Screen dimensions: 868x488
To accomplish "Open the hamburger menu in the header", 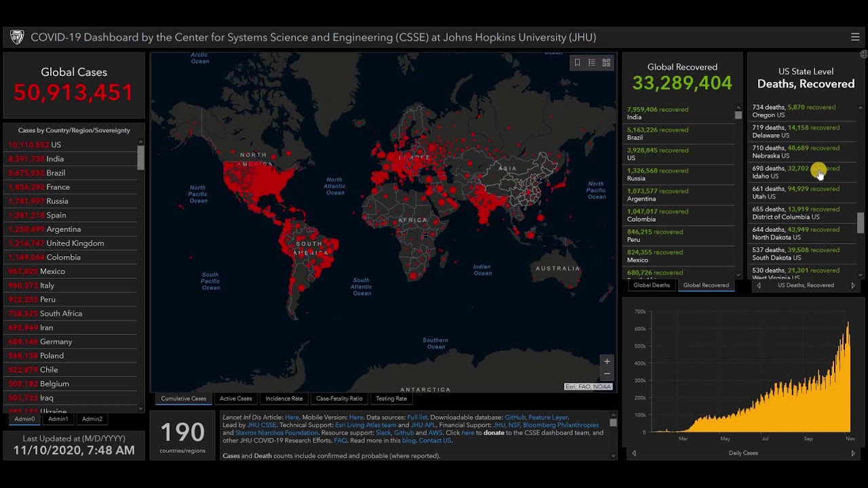I will click(x=854, y=37).
